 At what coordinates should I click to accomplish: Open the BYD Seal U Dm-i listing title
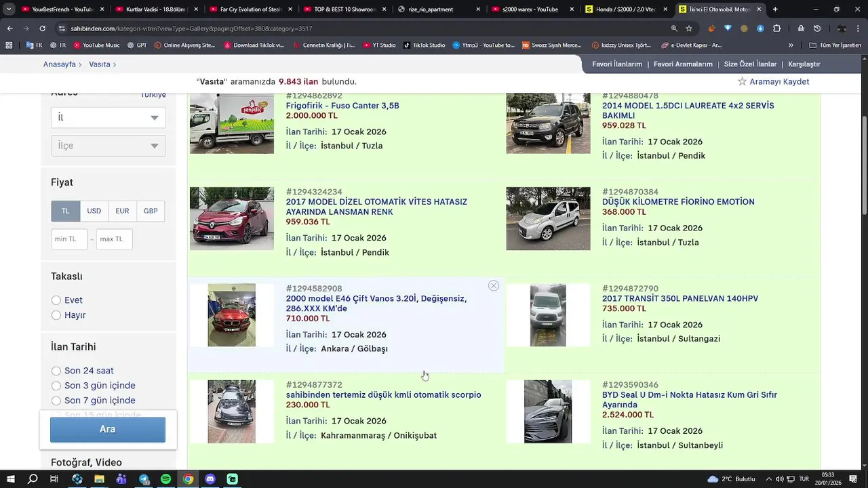point(690,400)
